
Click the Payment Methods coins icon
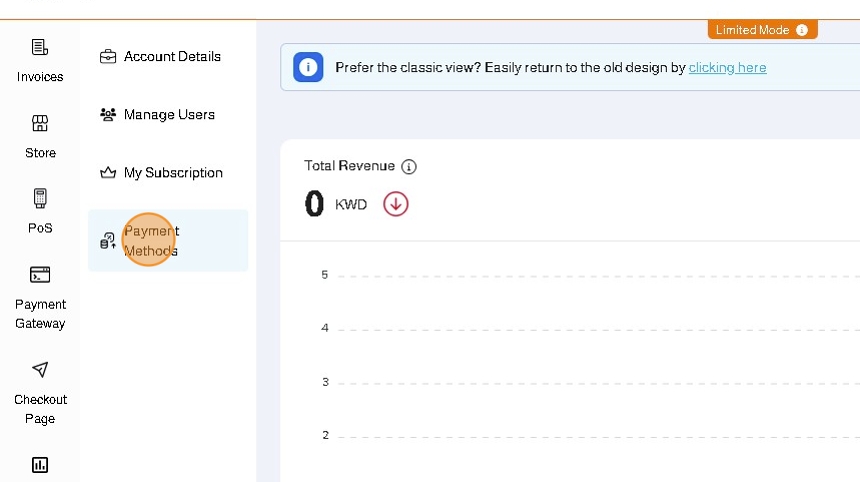point(108,241)
